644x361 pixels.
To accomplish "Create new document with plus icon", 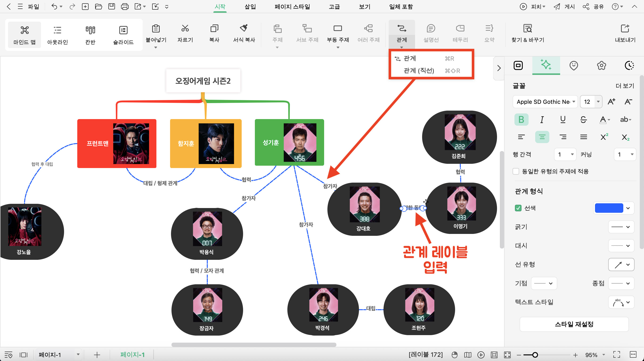I will (85, 7).
